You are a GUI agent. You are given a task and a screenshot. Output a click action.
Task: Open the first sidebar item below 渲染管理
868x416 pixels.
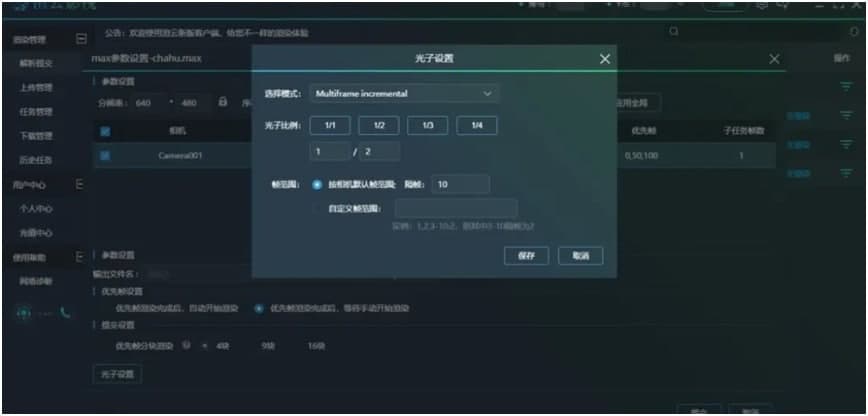point(36,63)
